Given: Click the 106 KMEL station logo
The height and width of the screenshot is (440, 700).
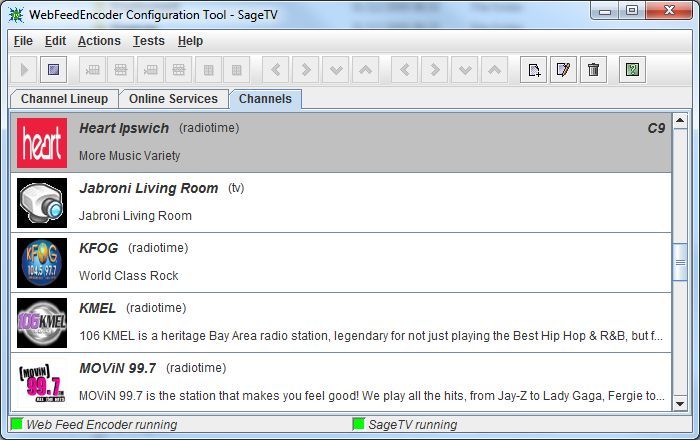Looking at the screenshot, I should tap(42, 323).
